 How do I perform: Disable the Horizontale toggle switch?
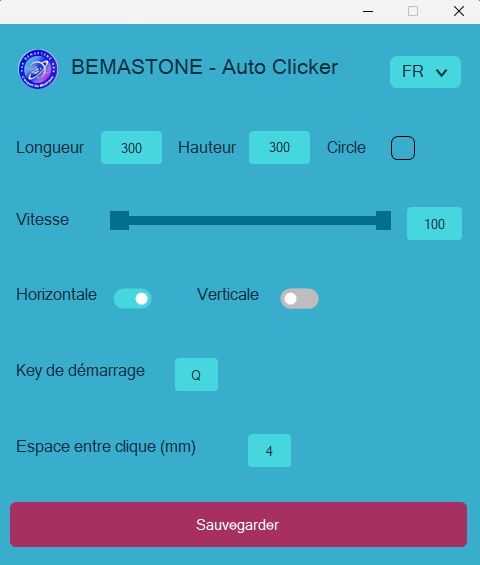(x=132, y=298)
